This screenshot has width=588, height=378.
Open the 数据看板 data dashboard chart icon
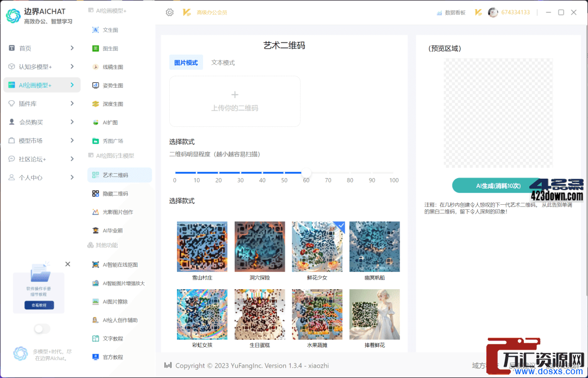pos(439,13)
